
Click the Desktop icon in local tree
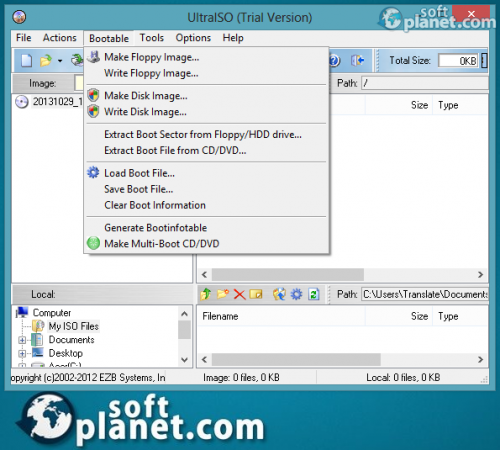pyautogui.click(x=38, y=353)
